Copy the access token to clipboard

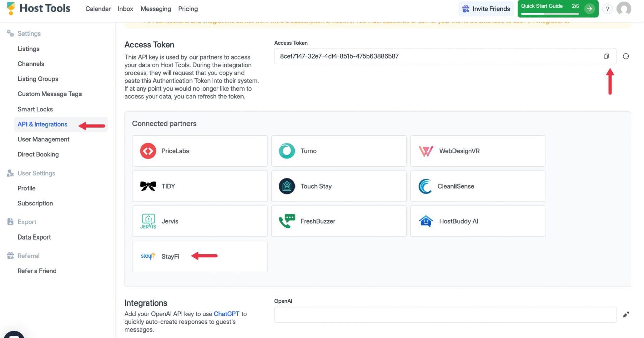pyautogui.click(x=606, y=56)
